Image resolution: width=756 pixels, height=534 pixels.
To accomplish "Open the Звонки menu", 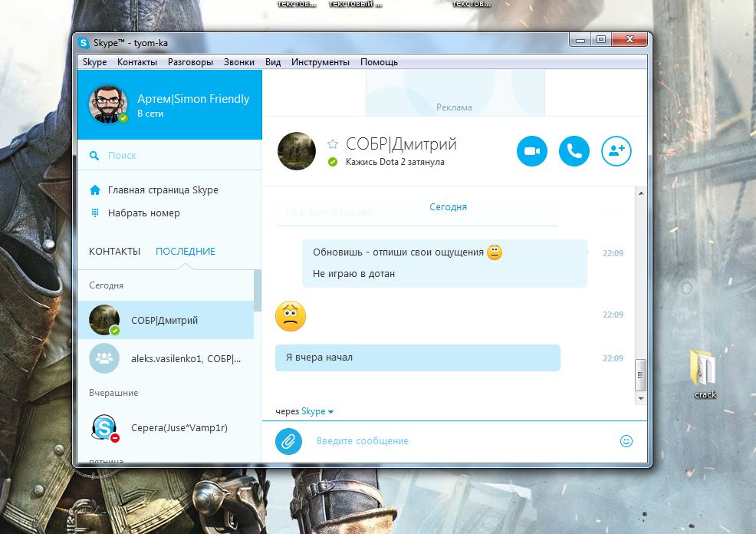I will coord(239,62).
